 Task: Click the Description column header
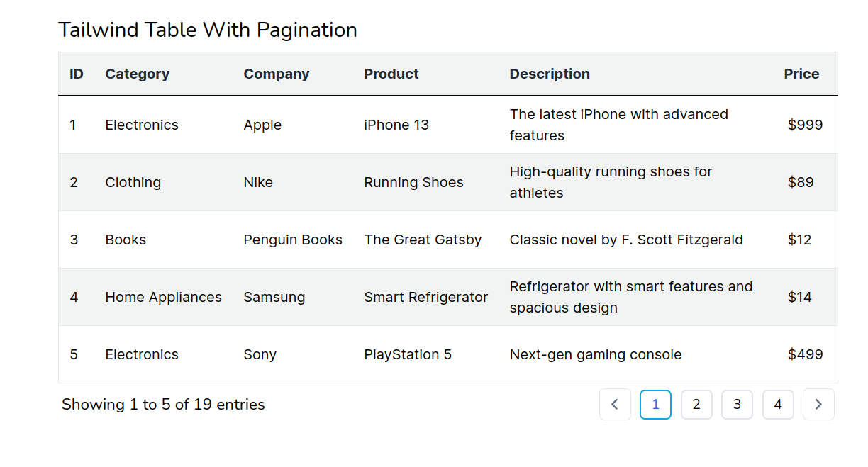tap(550, 74)
